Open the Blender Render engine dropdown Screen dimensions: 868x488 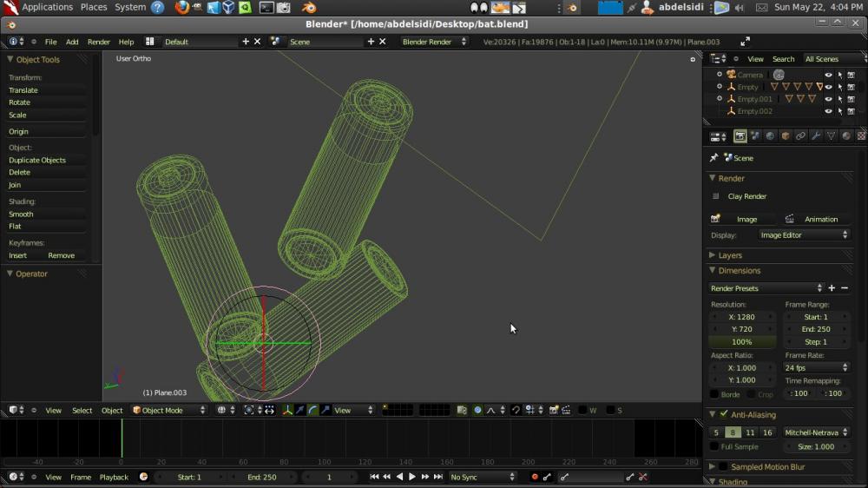click(434, 42)
